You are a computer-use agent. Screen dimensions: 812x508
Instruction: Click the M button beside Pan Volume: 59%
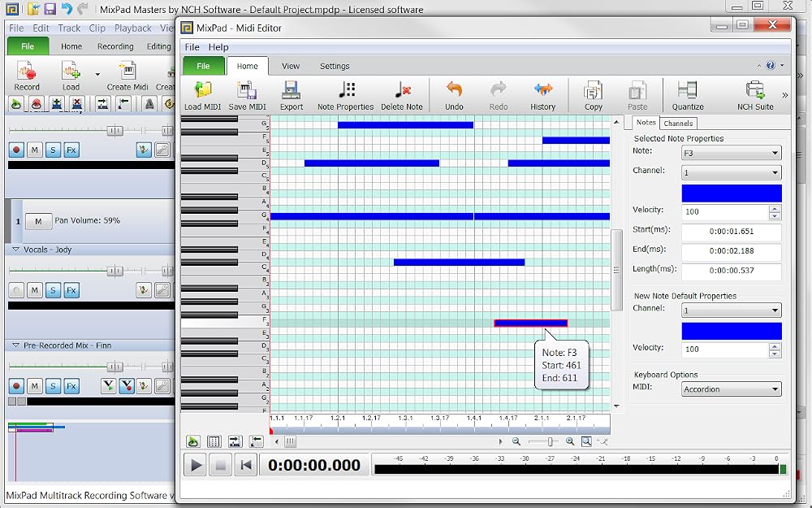(38, 221)
